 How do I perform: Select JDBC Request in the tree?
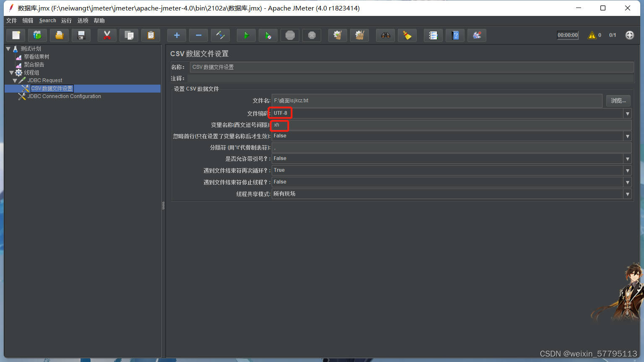point(45,80)
